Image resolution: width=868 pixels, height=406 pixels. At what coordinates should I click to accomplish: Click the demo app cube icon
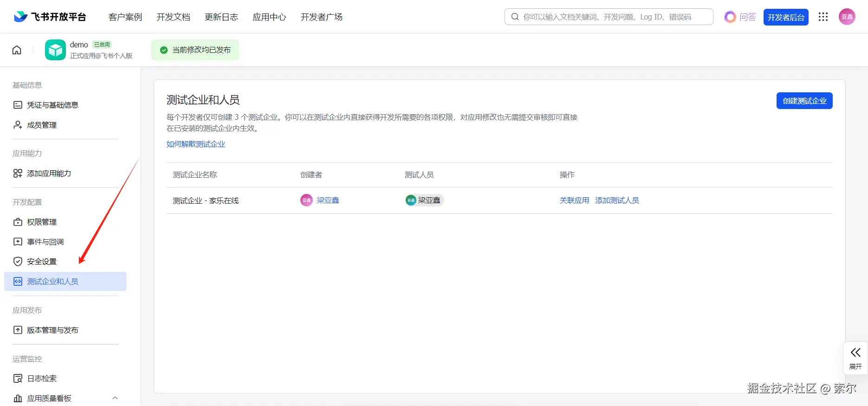pos(55,50)
